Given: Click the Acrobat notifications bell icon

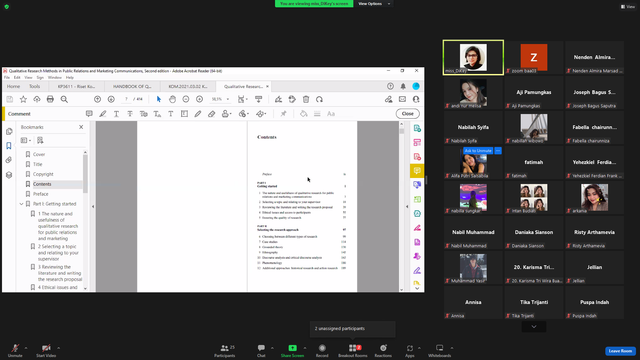Looking at the screenshot, I should [x=403, y=86].
